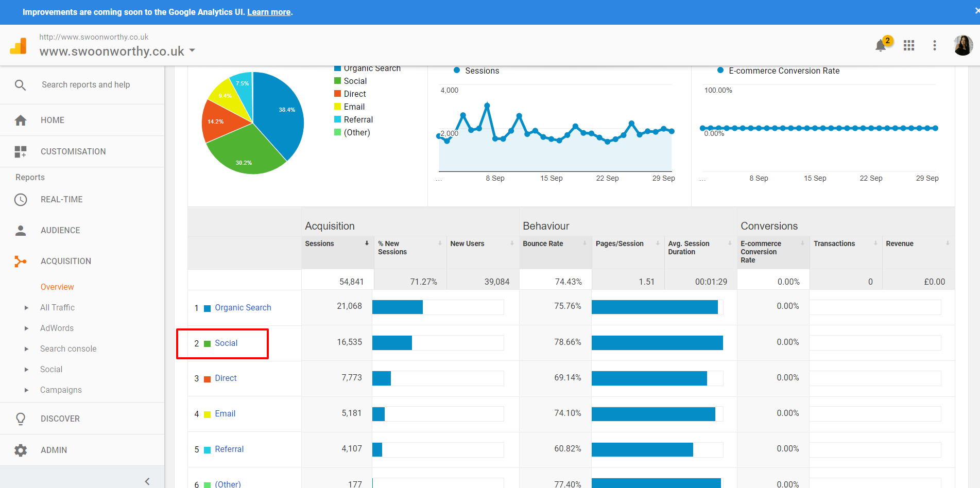Expand the AdWords submenu
The image size is (980, 488).
[x=27, y=328]
